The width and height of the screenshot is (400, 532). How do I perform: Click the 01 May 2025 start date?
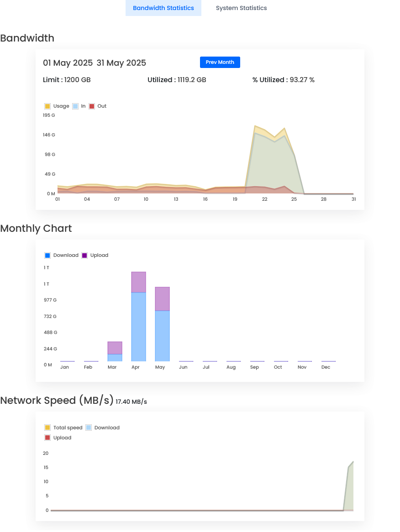(68, 63)
